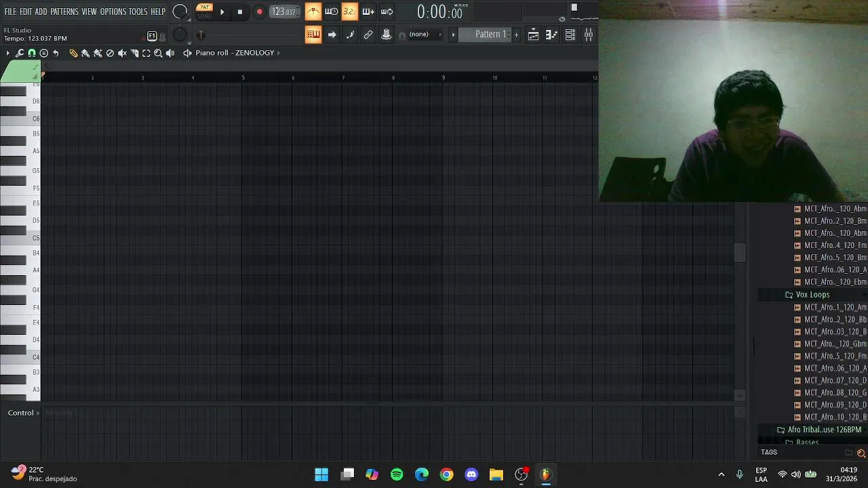This screenshot has height=488, width=868.
Task: Open the pattern menu arrow before Pattern 1
Action: pos(453,35)
